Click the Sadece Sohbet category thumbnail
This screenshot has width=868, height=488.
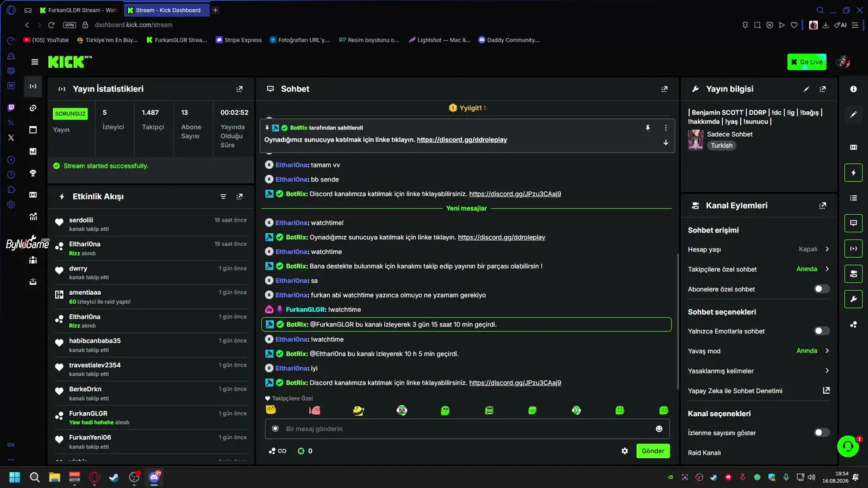tap(696, 140)
